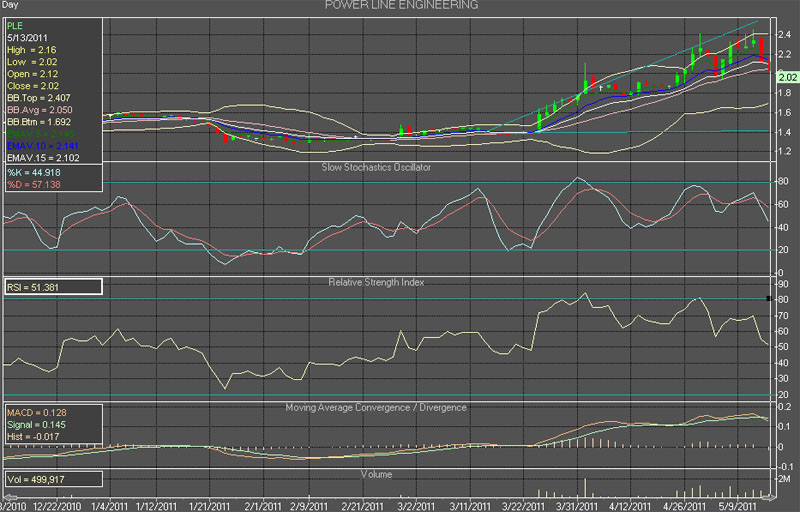Click the blue EMAV.10 = 2.141 legend entry
This screenshot has height=512, width=800.
click(43, 146)
